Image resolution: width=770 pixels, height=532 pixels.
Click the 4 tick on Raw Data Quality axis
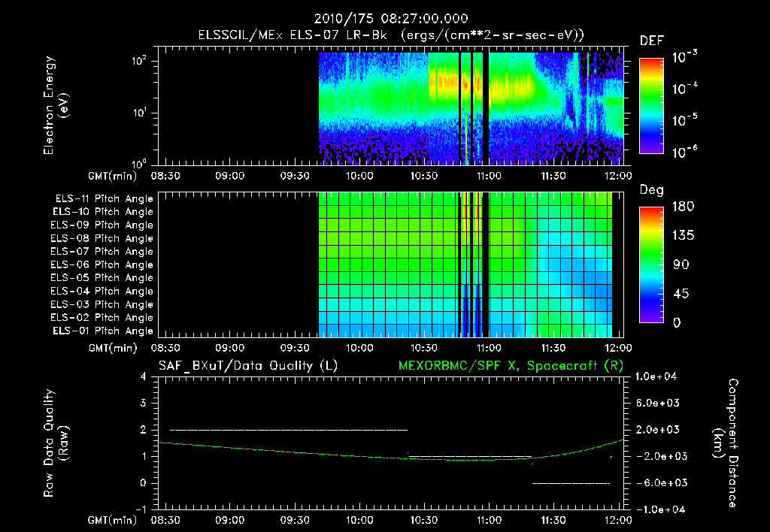pyautogui.click(x=144, y=376)
